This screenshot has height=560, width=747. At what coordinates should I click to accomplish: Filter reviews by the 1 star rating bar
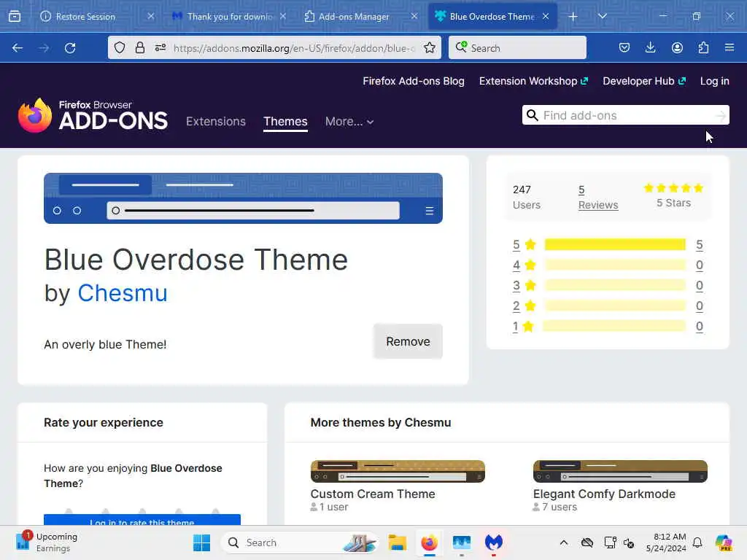pyautogui.click(x=614, y=327)
